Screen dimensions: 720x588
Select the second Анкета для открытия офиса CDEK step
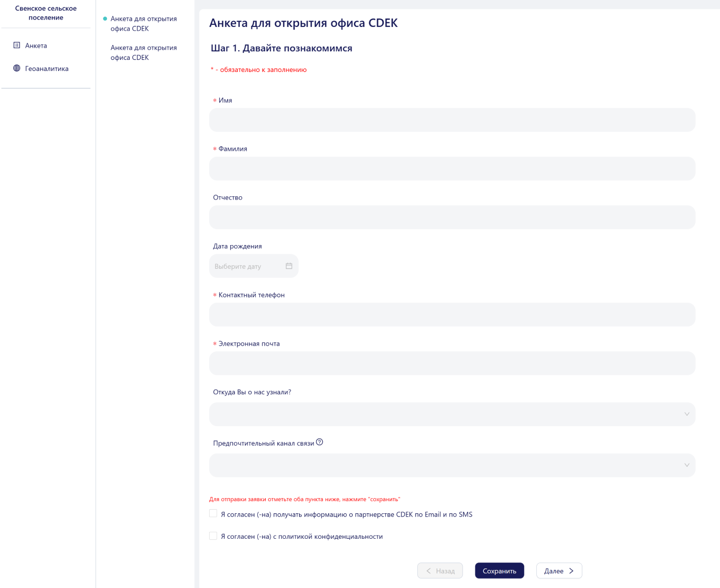point(143,52)
